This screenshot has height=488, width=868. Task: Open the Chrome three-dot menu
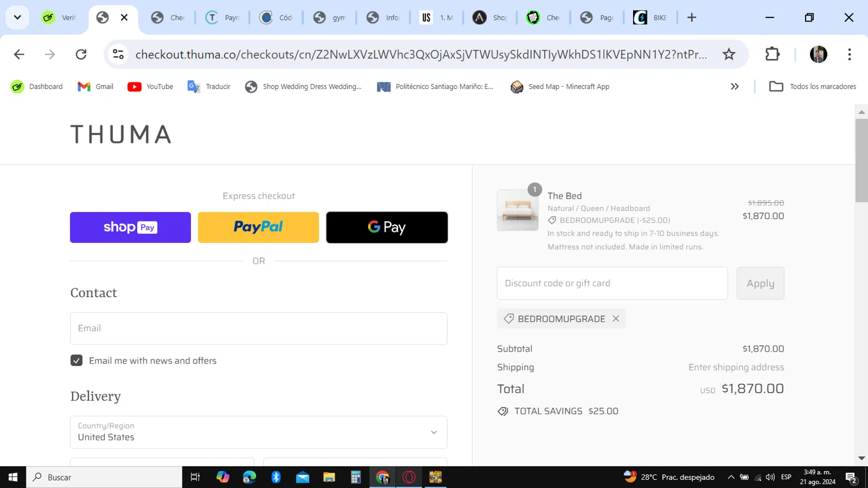[x=849, y=54]
